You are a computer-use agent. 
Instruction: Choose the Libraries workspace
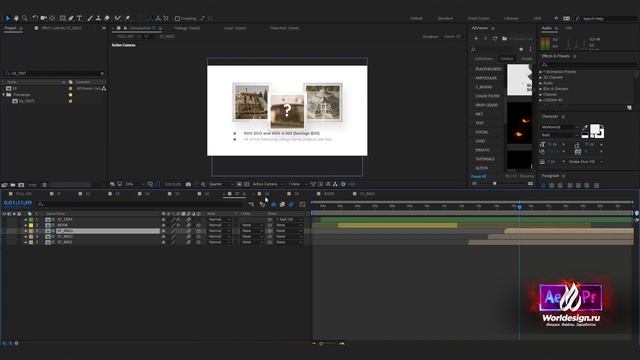click(x=511, y=19)
